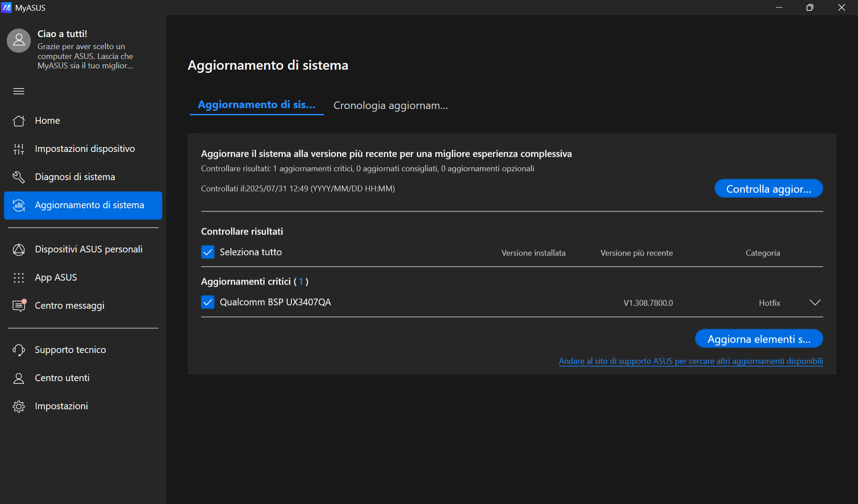Click version V1.308.7800.0 text
Viewport: 858px width, 504px height.
(648, 303)
